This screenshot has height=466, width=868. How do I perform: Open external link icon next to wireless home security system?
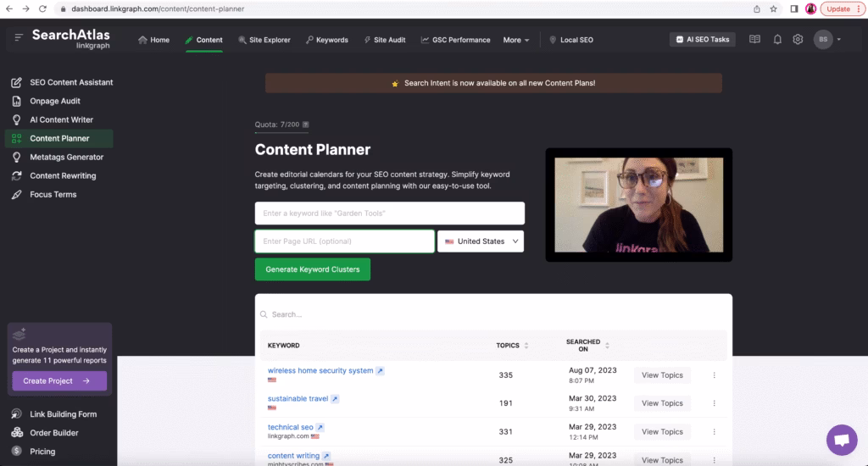click(x=380, y=370)
